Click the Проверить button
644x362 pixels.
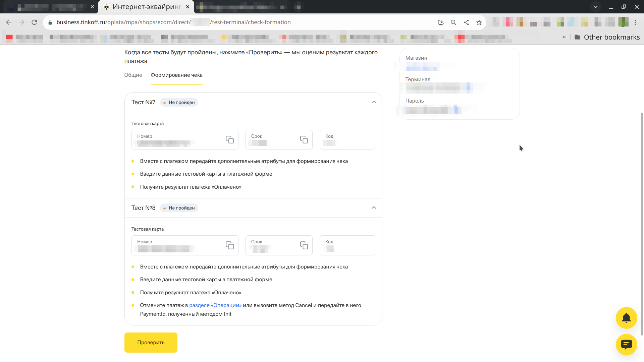[151, 343]
